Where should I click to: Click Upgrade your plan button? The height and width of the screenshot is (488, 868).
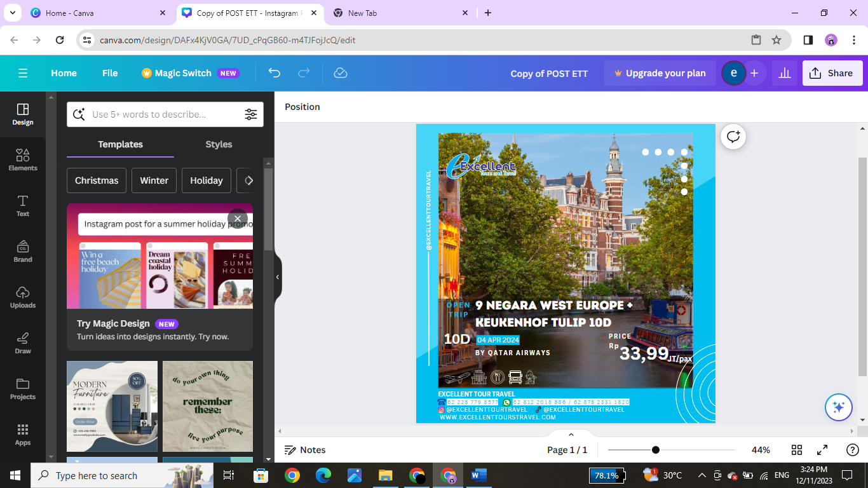pyautogui.click(x=660, y=73)
